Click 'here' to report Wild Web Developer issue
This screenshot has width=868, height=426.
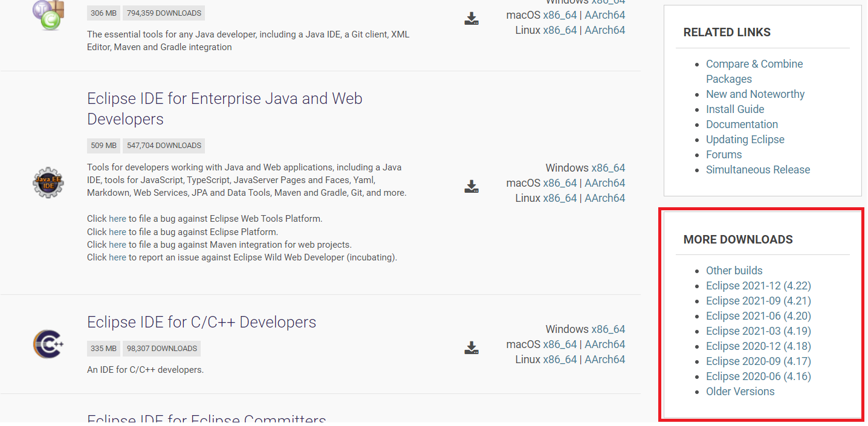point(117,257)
